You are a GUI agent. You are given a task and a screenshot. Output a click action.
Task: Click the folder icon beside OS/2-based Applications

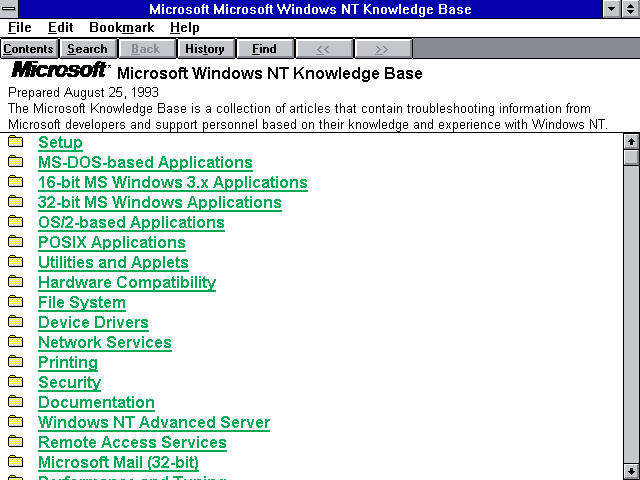tap(16, 221)
